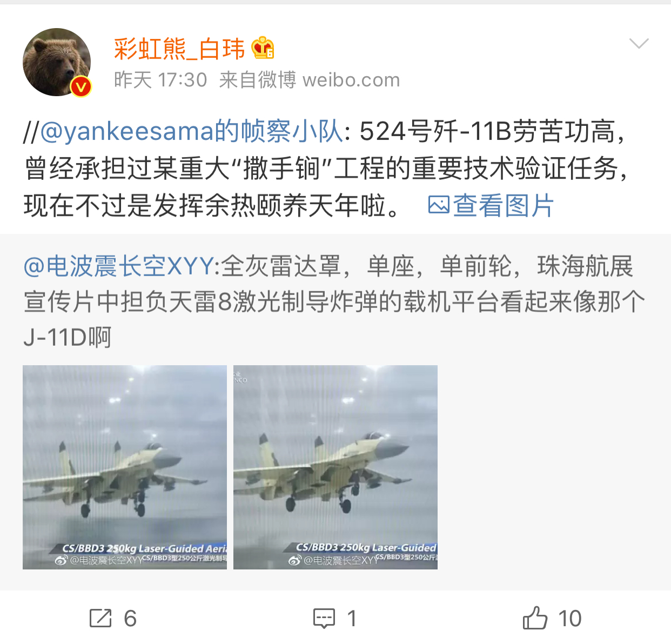Image resolution: width=671 pixels, height=644 pixels.
Task: Tap the 昨天 17:30 timestamp
Action: point(160,80)
